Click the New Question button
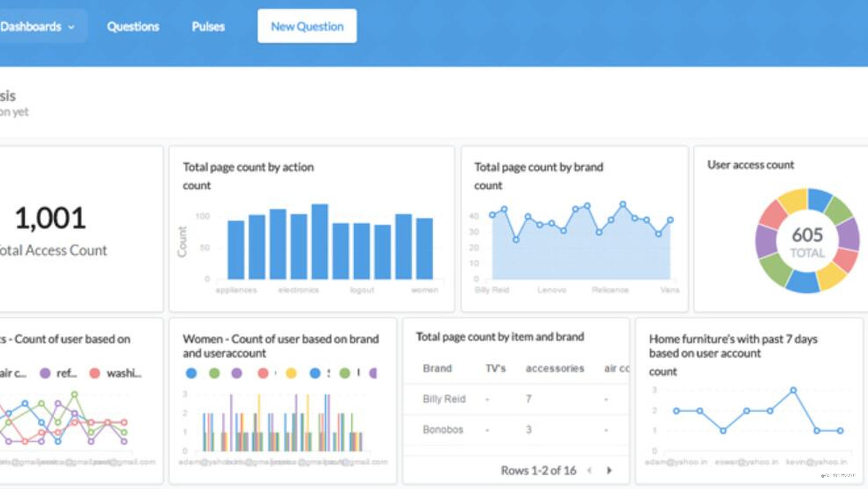868x489 pixels. coord(307,26)
